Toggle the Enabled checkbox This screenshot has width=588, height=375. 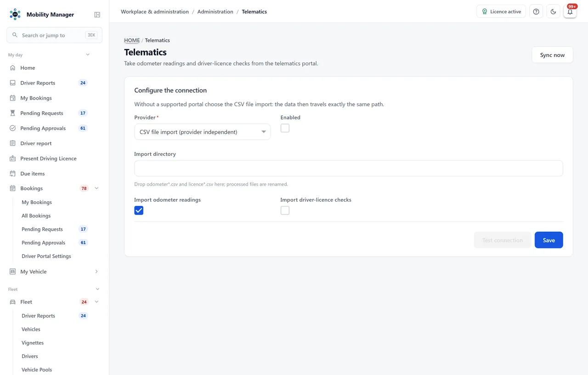click(x=285, y=128)
